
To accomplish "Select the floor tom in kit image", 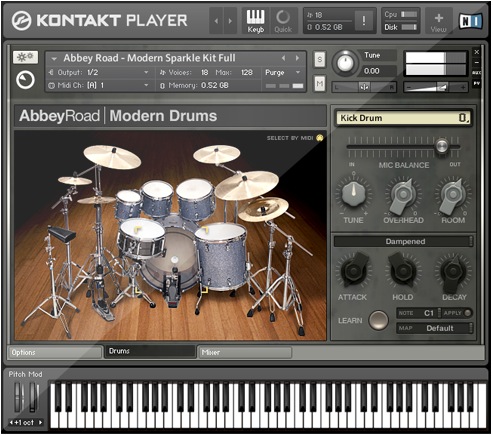I will click(x=221, y=257).
